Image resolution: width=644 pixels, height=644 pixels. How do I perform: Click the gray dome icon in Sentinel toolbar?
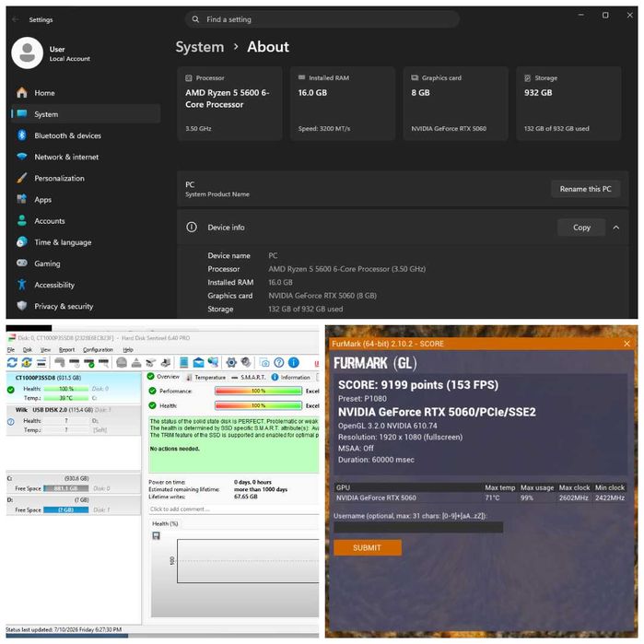tap(122, 362)
